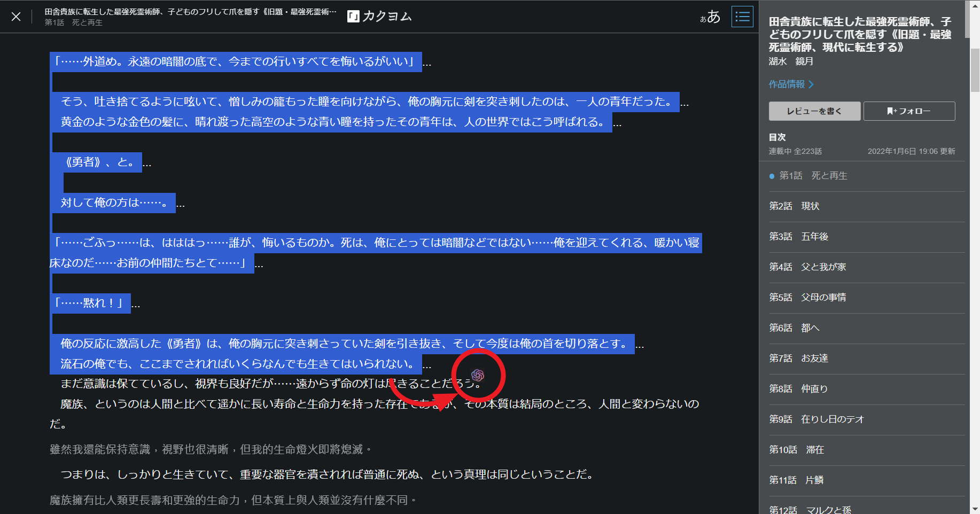This screenshot has width=980, height=514.
Task: Select episode 第1話 死と再生
Action: tap(813, 176)
